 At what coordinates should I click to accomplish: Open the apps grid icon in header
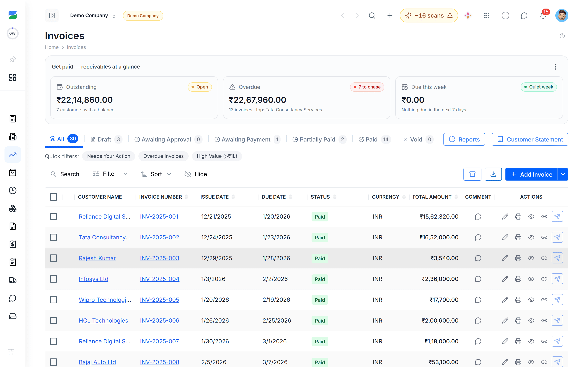pyautogui.click(x=487, y=15)
